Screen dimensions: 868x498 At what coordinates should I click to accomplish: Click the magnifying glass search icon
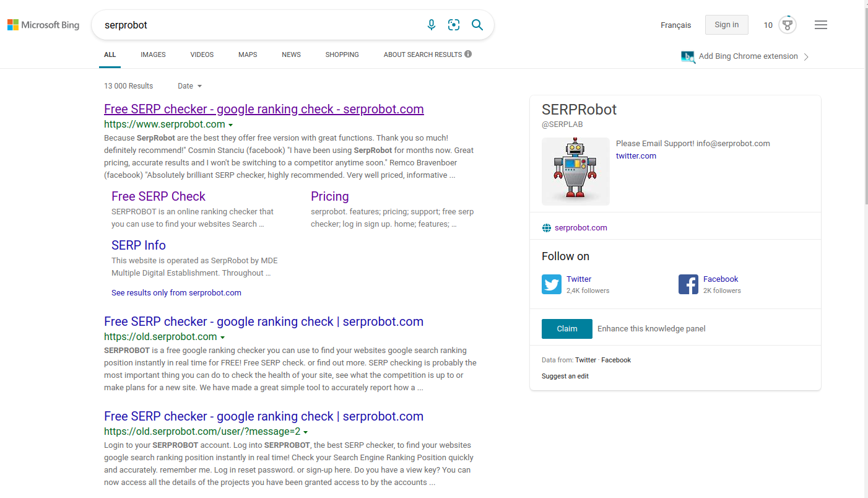(x=477, y=25)
